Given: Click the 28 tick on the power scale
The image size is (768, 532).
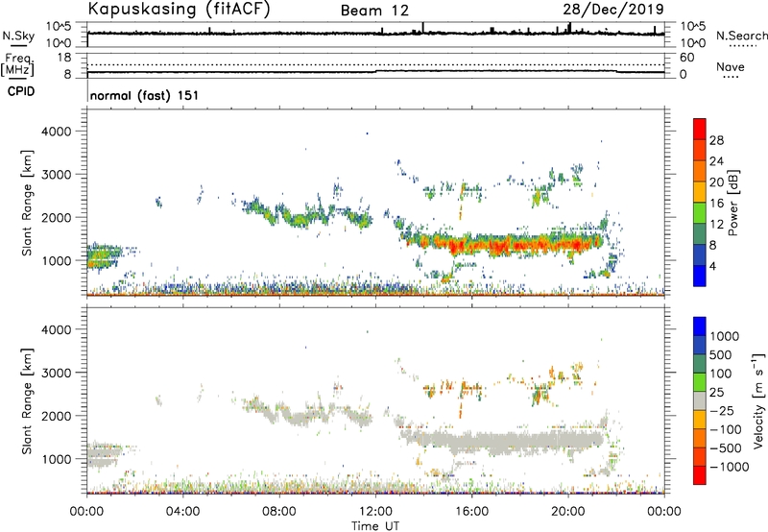Looking at the screenshot, I should coord(716,140).
